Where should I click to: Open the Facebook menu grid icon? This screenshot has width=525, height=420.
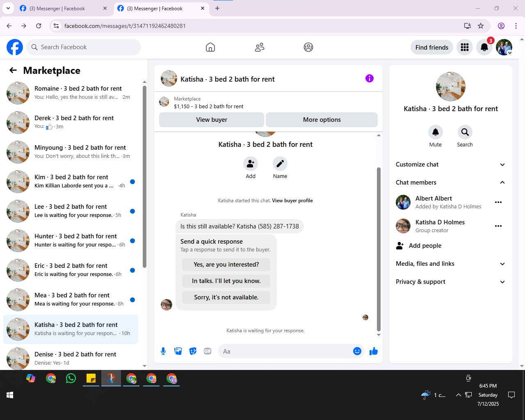(x=465, y=47)
